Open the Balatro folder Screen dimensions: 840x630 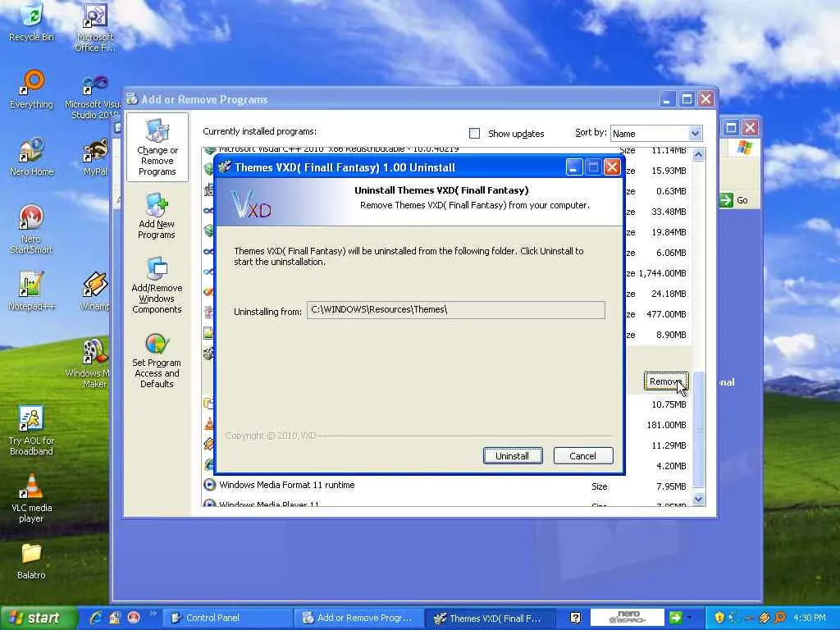pos(32,561)
